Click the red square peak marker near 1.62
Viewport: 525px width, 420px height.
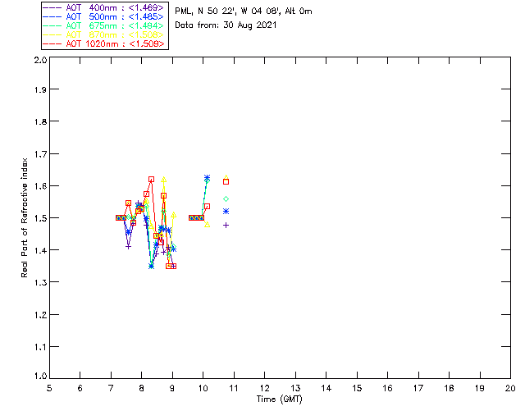pos(151,180)
